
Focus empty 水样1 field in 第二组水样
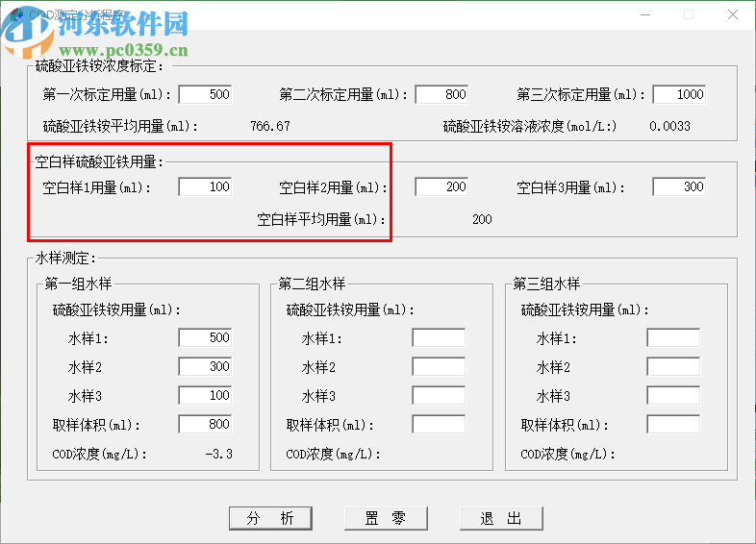click(x=440, y=337)
